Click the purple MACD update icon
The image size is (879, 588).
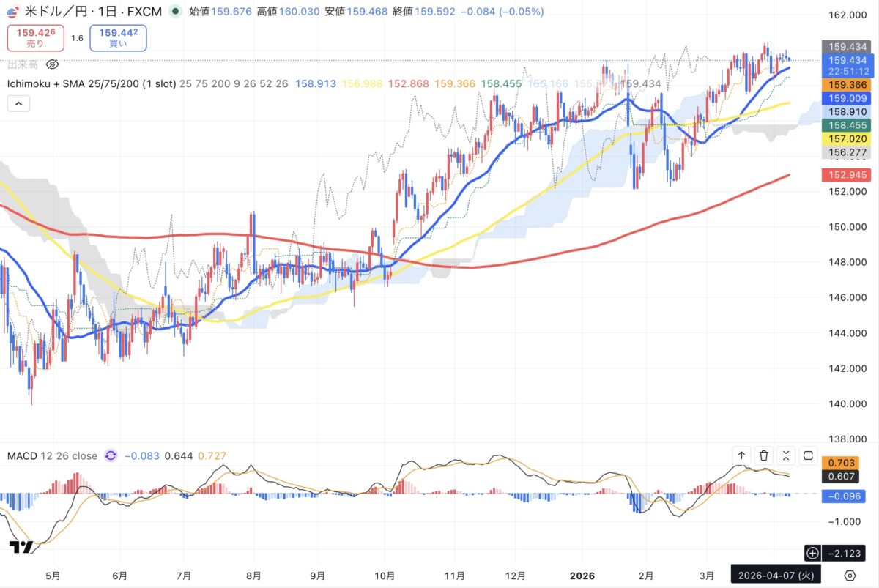coord(111,455)
